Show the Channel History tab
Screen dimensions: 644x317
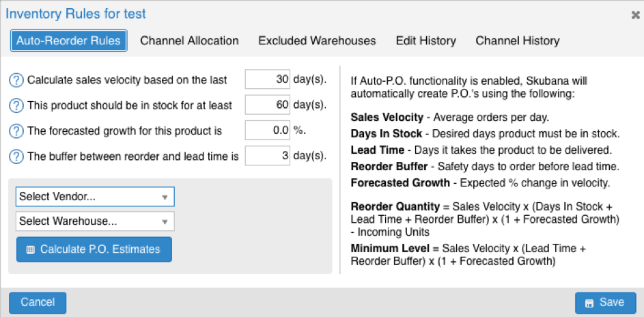coord(517,40)
